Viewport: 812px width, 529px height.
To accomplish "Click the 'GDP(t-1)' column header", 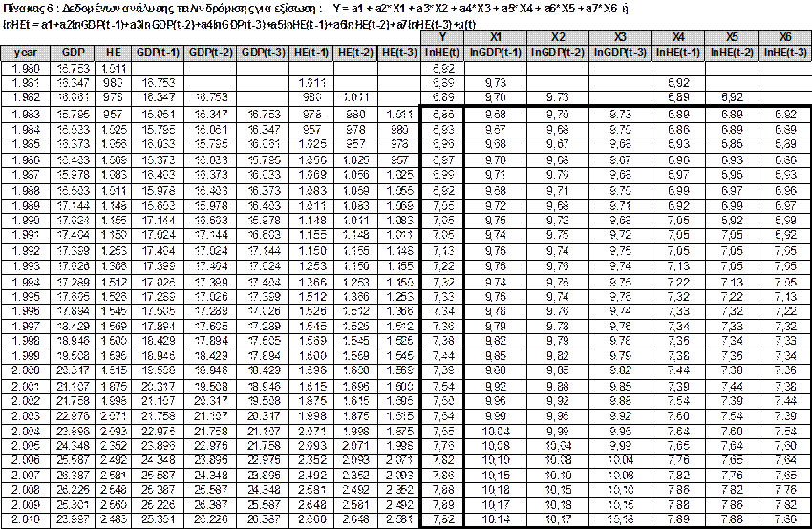I will [158, 53].
